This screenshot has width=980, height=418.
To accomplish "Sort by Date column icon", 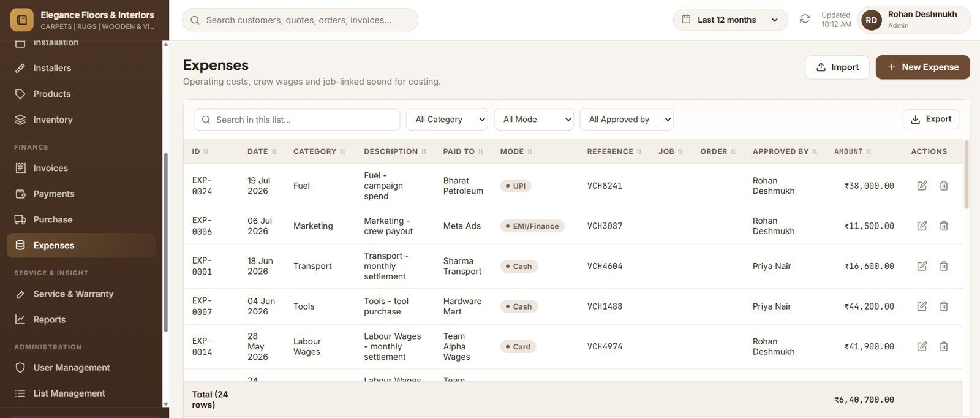I will click(274, 151).
